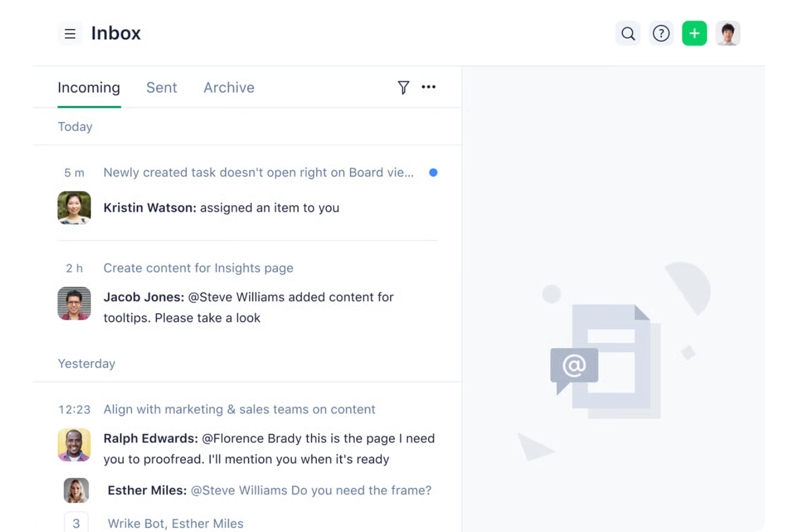798x532 pixels.
Task: Click the 'Today' section header
Action: coord(75,127)
